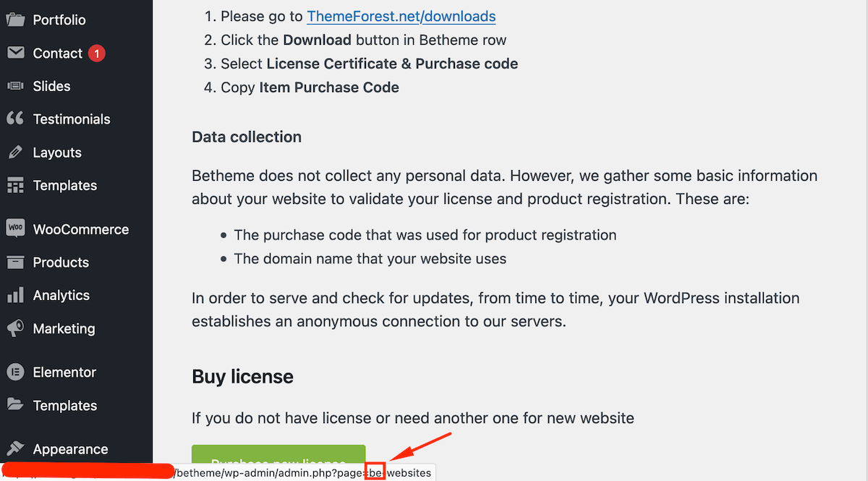Screen dimensions: 868x481
Task: Click the Testimonials quote icon
Action: [x=15, y=119]
